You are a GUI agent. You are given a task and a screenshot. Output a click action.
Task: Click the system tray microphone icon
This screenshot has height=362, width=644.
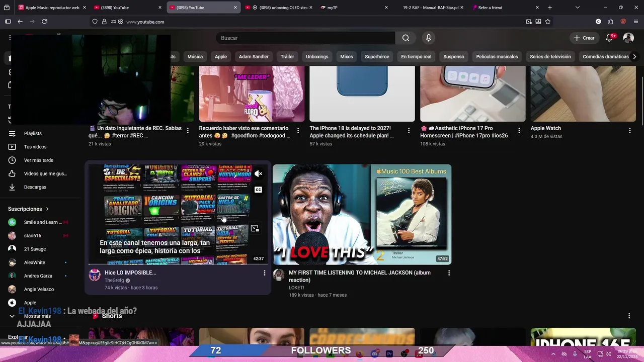click(575, 354)
